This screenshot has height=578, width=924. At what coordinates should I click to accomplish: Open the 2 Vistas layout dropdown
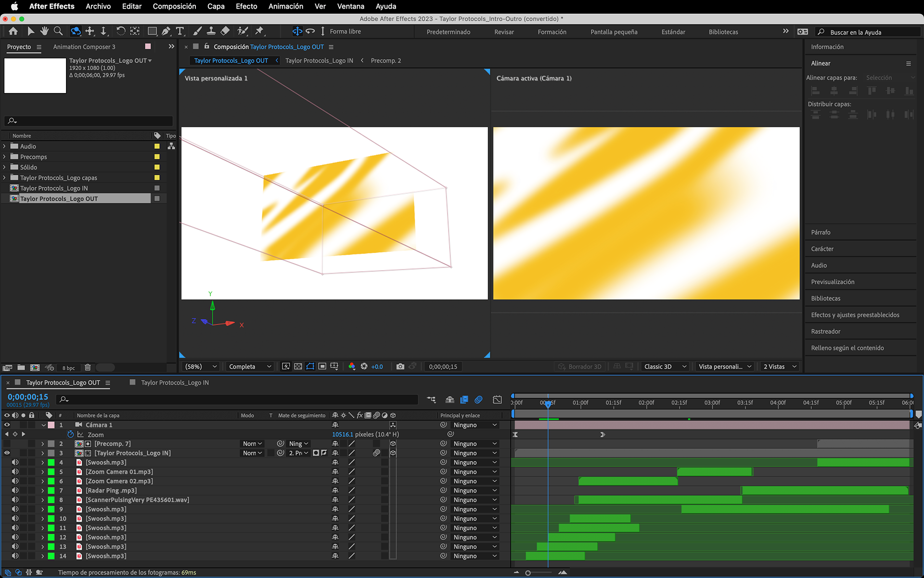(x=779, y=367)
